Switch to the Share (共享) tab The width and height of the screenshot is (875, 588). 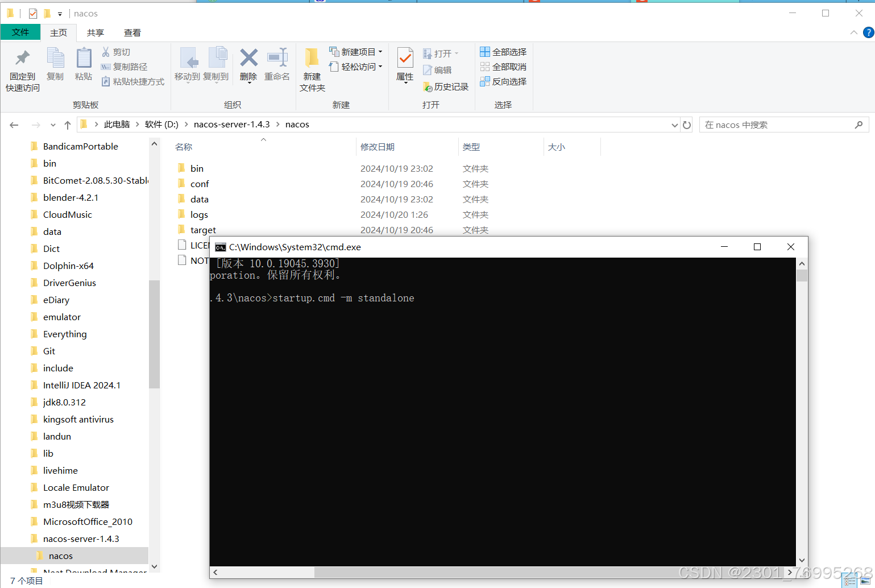pyautogui.click(x=96, y=32)
